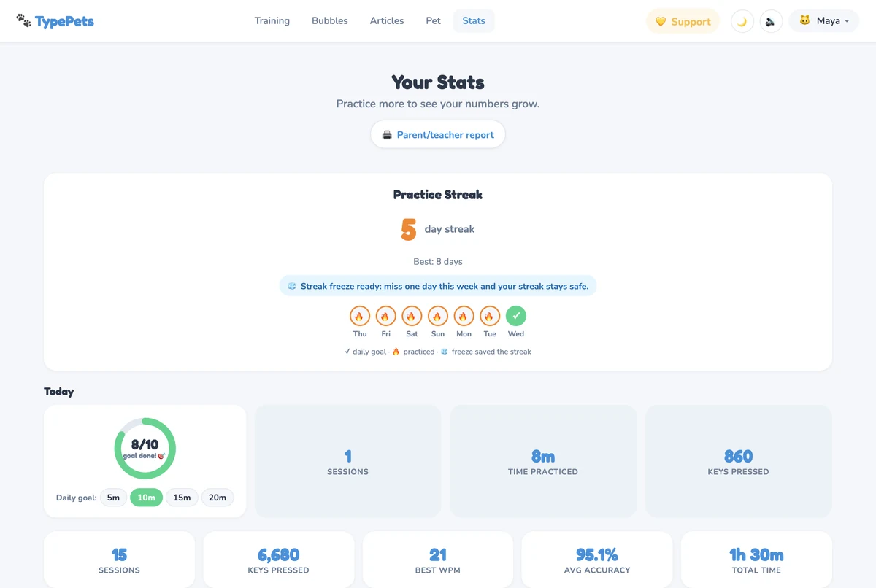Screen dimensions: 876x588
Task: Open the Articles tab
Action: tap(387, 20)
